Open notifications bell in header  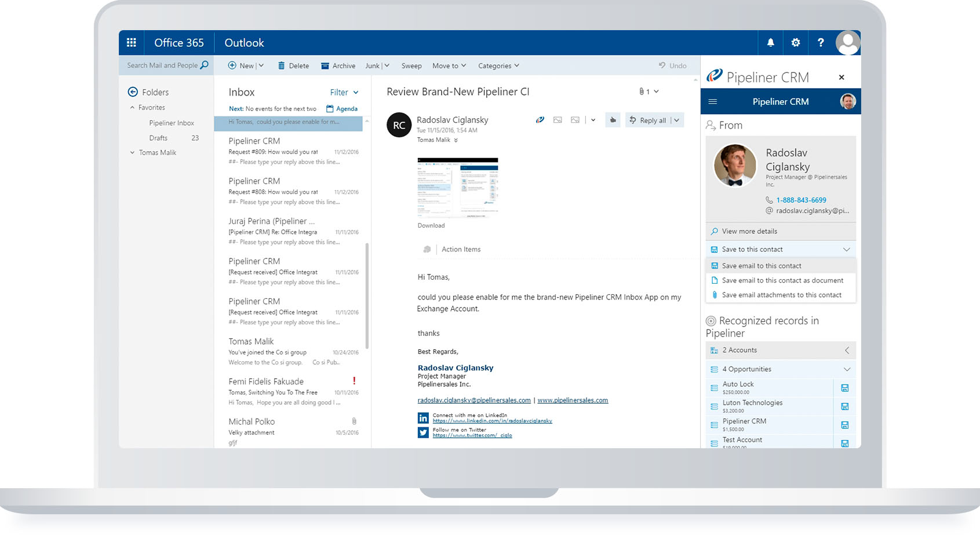pos(770,42)
